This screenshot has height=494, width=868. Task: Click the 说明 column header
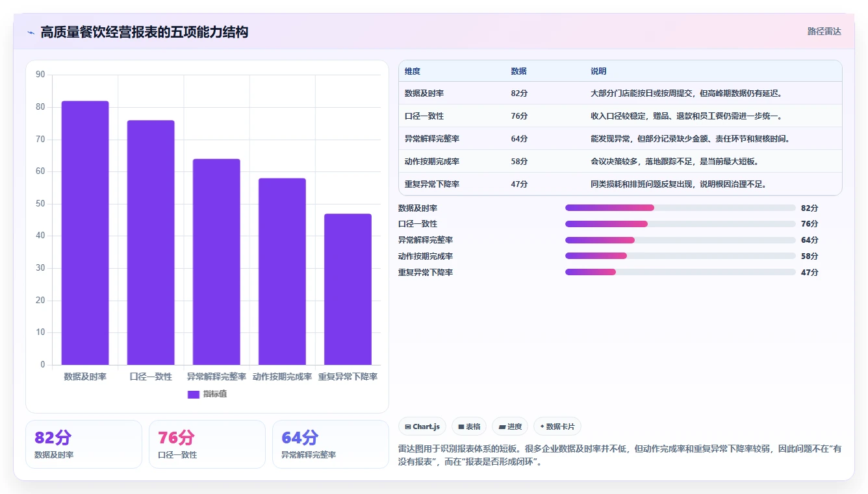pyautogui.click(x=598, y=71)
